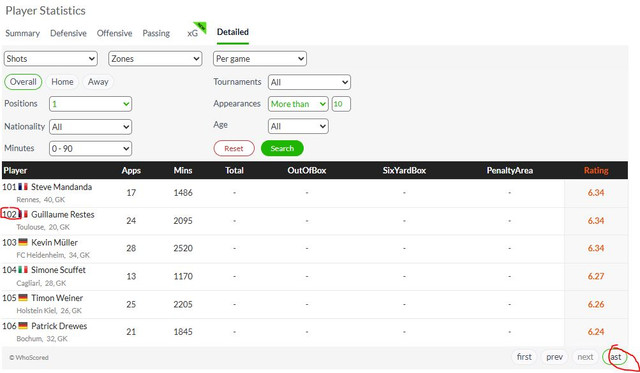This screenshot has height=373, width=640.
Task: Click the Cagliari team text
Action: [28, 283]
